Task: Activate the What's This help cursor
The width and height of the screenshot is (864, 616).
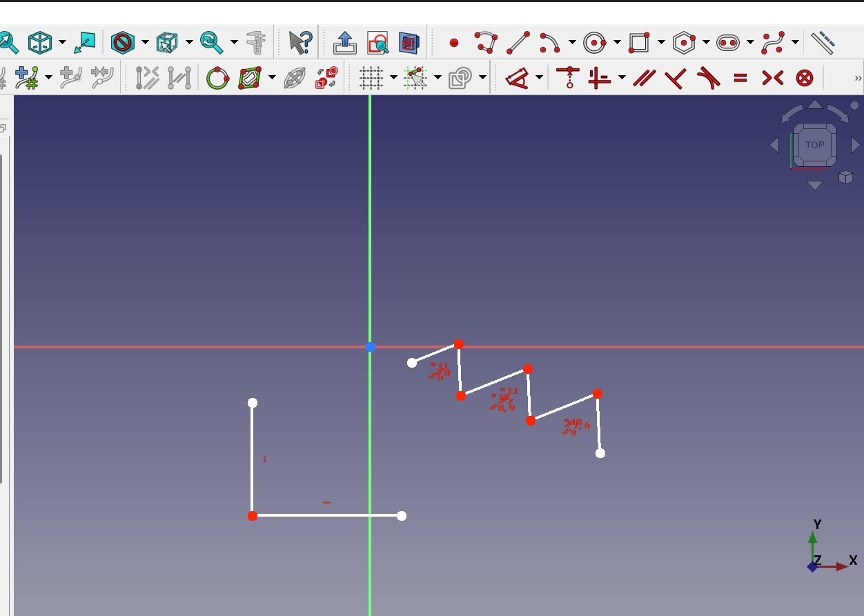Action: 300,43
